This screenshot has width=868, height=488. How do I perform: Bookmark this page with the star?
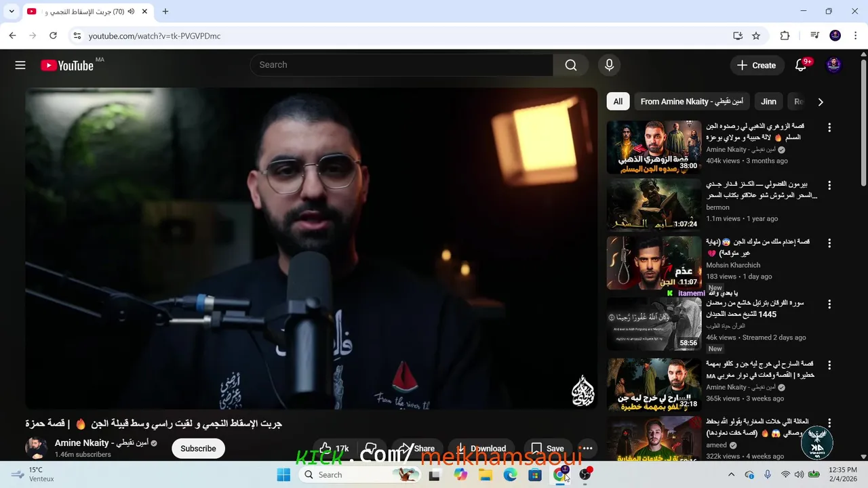point(756,36)
